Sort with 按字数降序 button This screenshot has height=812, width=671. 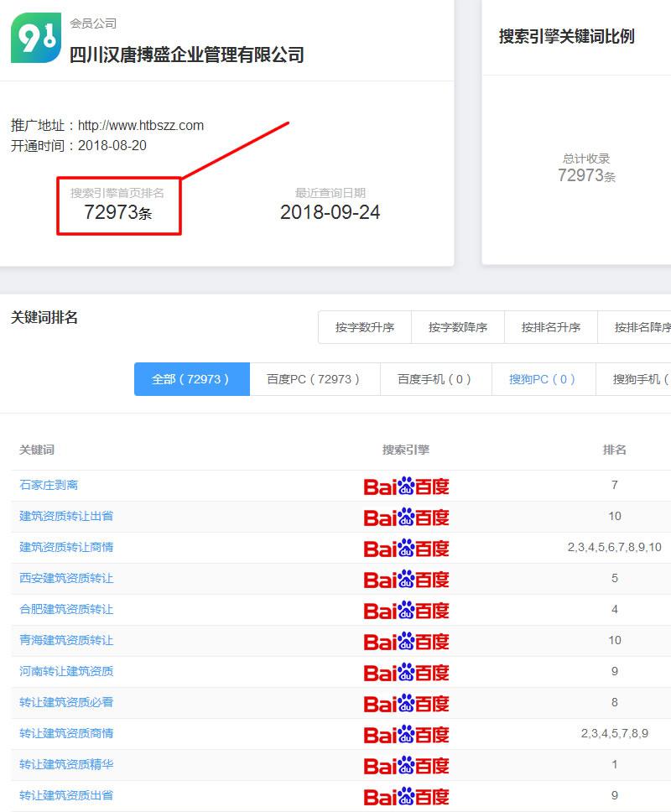click(x=458, y=327)
